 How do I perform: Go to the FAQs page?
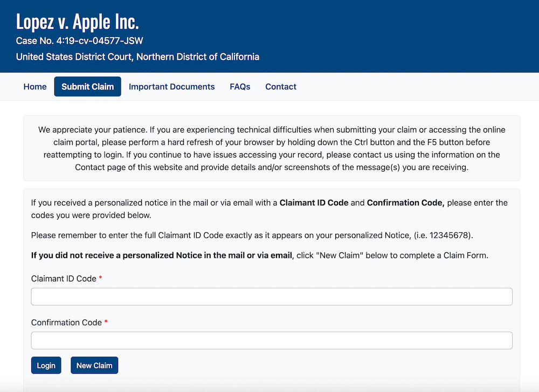240,87
